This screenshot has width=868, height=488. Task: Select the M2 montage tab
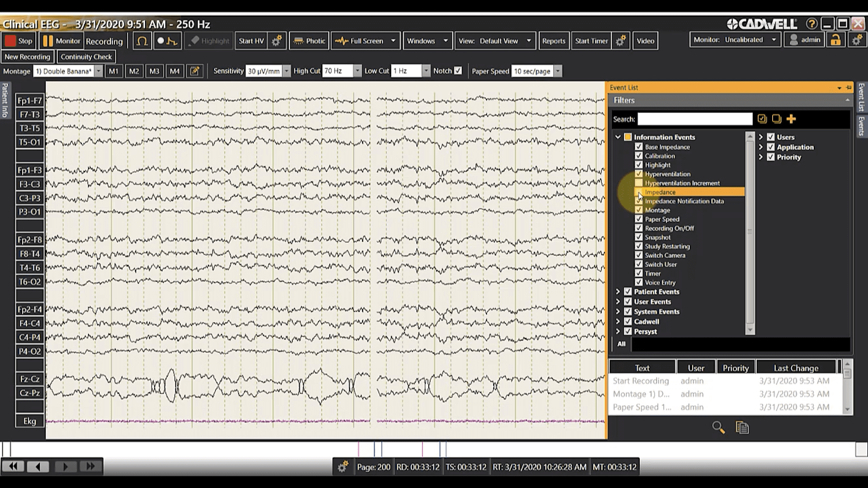[x=134, y=71]
